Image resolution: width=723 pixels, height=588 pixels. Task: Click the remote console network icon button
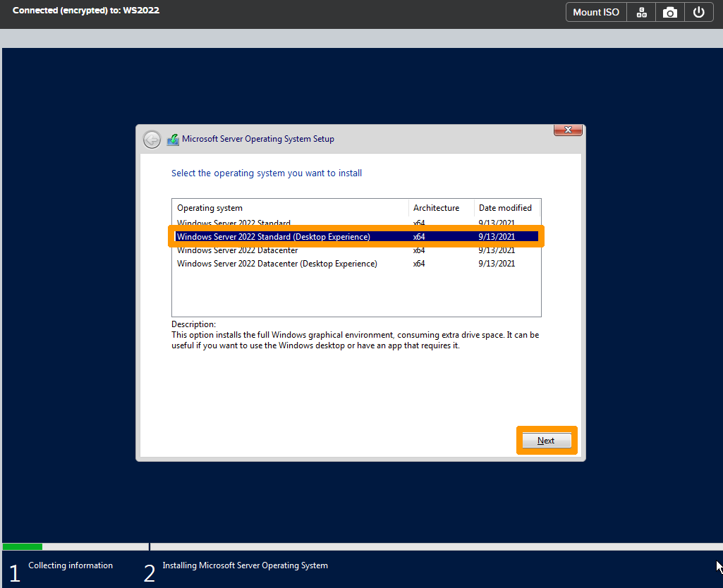640,12
